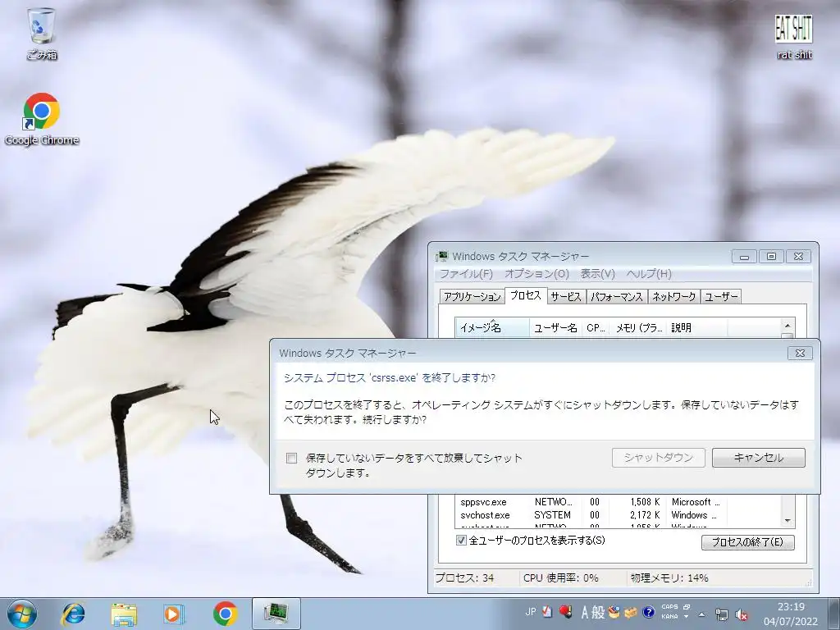The height and width of the screenshot is (630, 840).
Task: Open the 表示(V) menu
Action: point(598,274)
